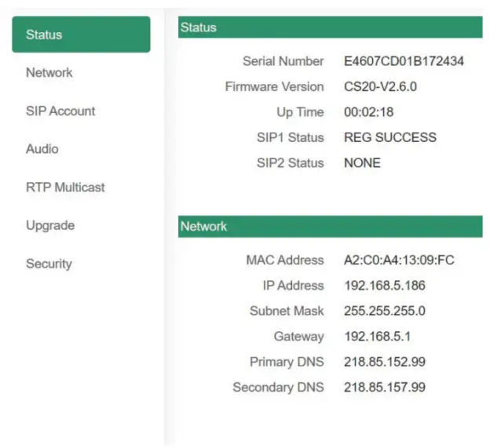Click the subnet mask value 255.255.255.0

point(385,311)
